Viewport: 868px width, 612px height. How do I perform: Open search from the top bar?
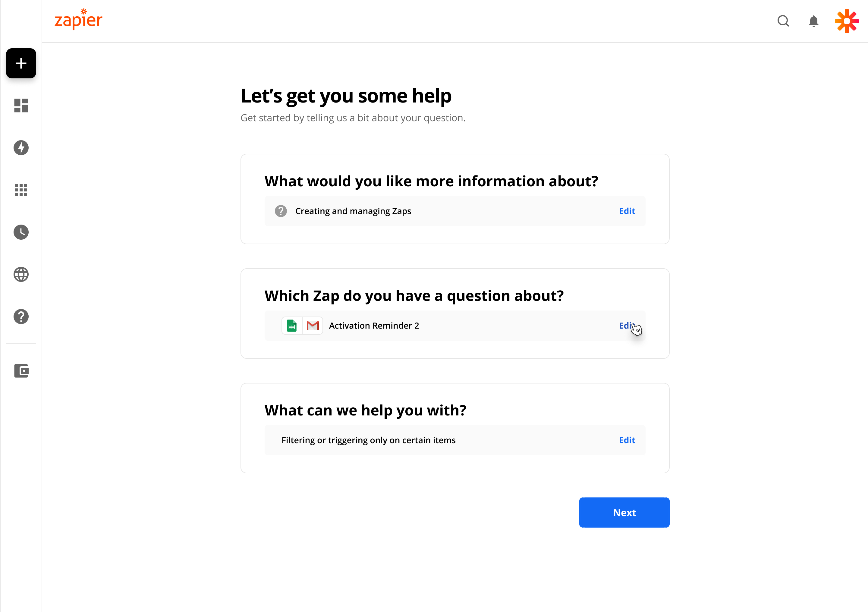point(783,21)
